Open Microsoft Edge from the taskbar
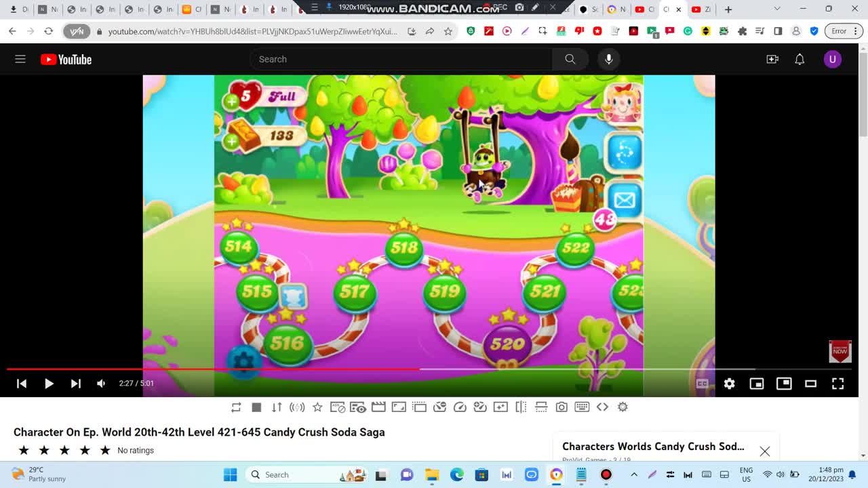The image size is (868, 488). (457, 474)
